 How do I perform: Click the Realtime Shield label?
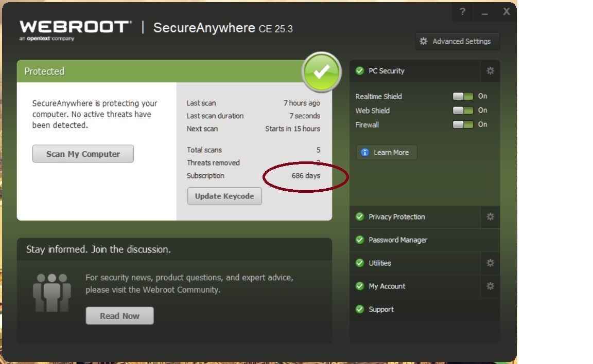click(x=378, y=96)
